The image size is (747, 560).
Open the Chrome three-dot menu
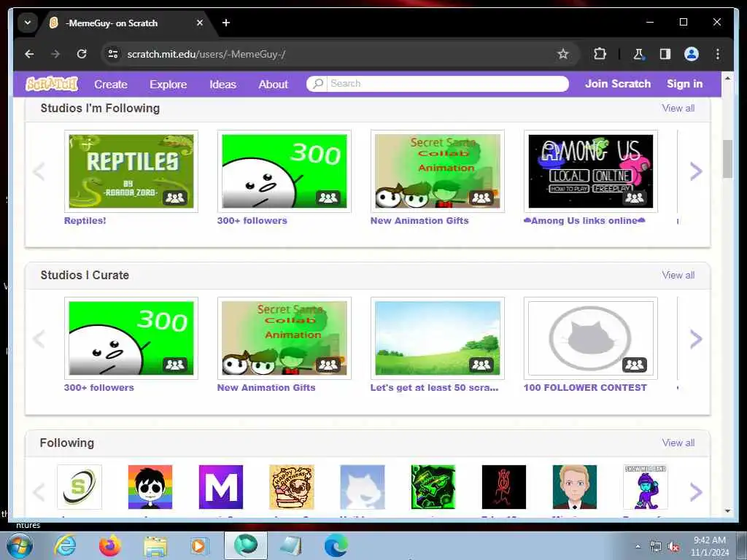(x=718, y=54)
